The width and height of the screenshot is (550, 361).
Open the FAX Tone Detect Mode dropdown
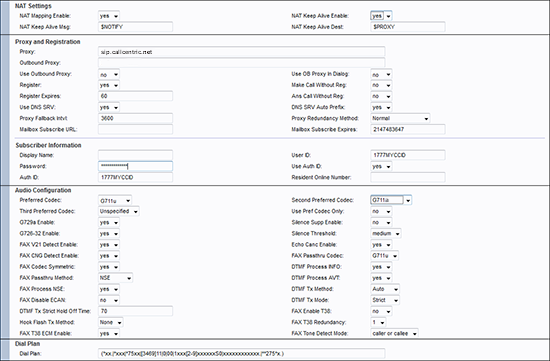pos(394,333)
